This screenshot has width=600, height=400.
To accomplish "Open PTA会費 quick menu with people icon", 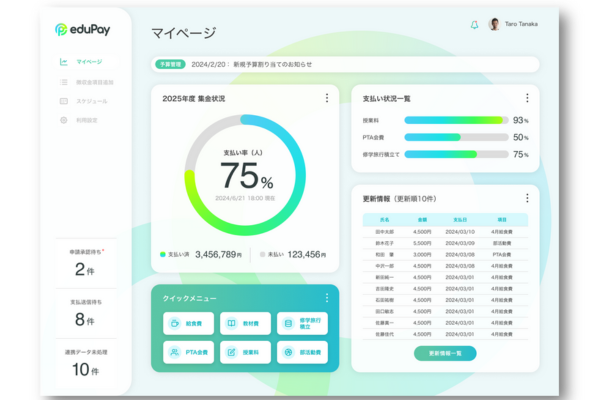I will click(189, 352).
